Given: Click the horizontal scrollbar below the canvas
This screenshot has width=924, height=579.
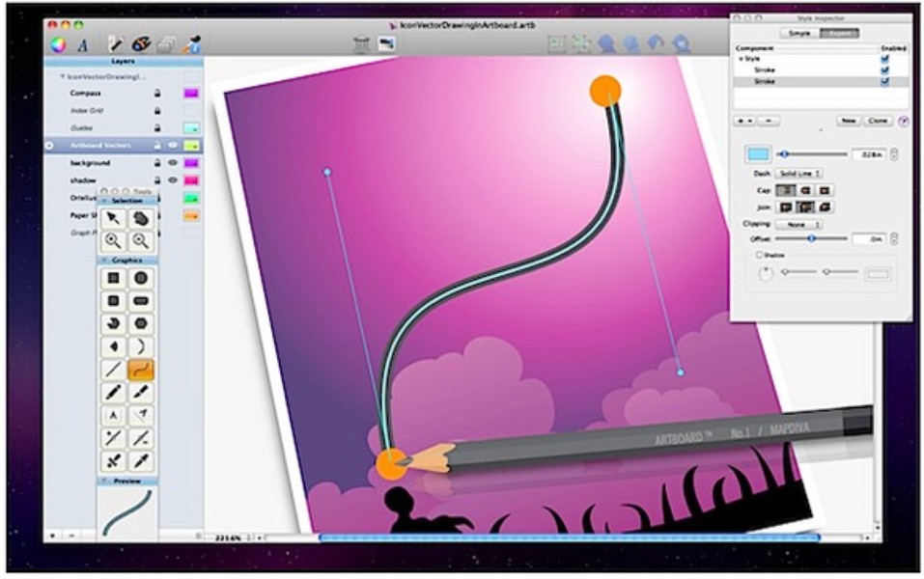Looking at the screenshot, I should 568,538.
